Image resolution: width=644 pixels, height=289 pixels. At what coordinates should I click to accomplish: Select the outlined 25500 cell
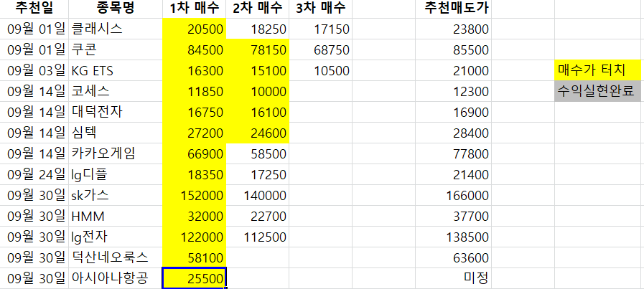195,278
